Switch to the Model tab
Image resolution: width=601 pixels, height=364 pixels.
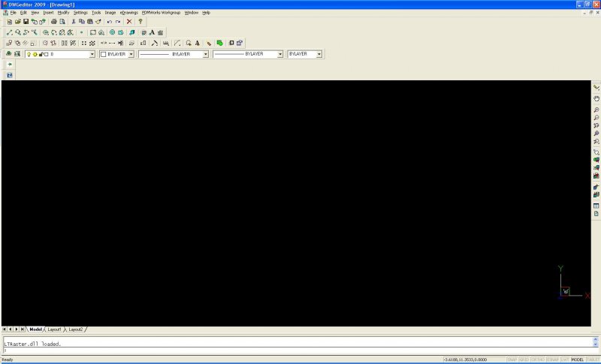coord(35,329)
